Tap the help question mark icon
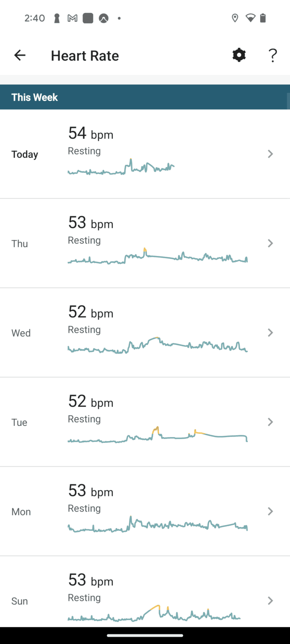The width and height of the screenshot is (290, 644). click(273, 56)
